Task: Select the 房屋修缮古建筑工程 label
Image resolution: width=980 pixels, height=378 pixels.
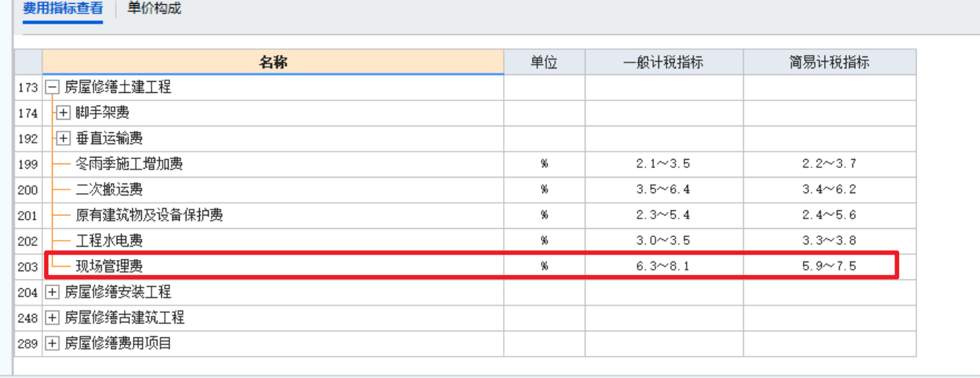Action: [x=124, y=318]
